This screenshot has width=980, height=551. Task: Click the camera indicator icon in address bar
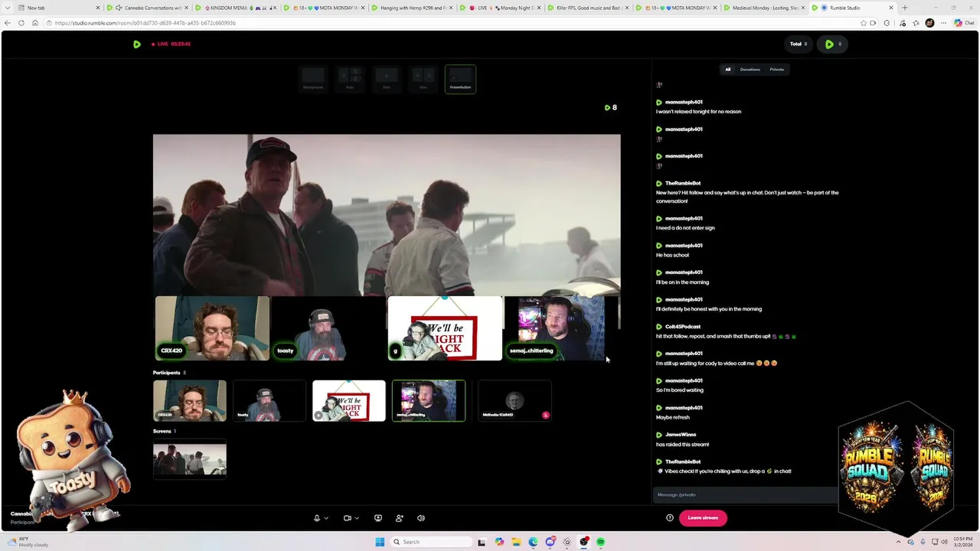point(874,23)
